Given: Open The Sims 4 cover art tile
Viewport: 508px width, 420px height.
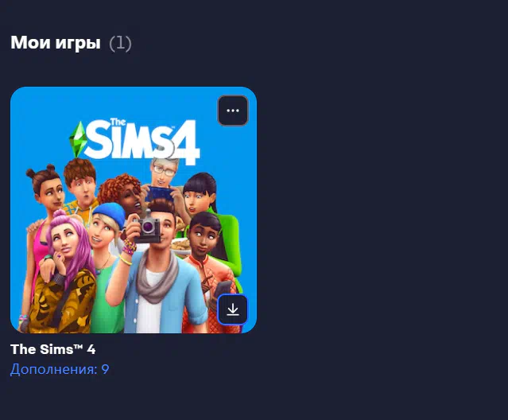Looking at the screenshot, I should [x=134, y=210].
